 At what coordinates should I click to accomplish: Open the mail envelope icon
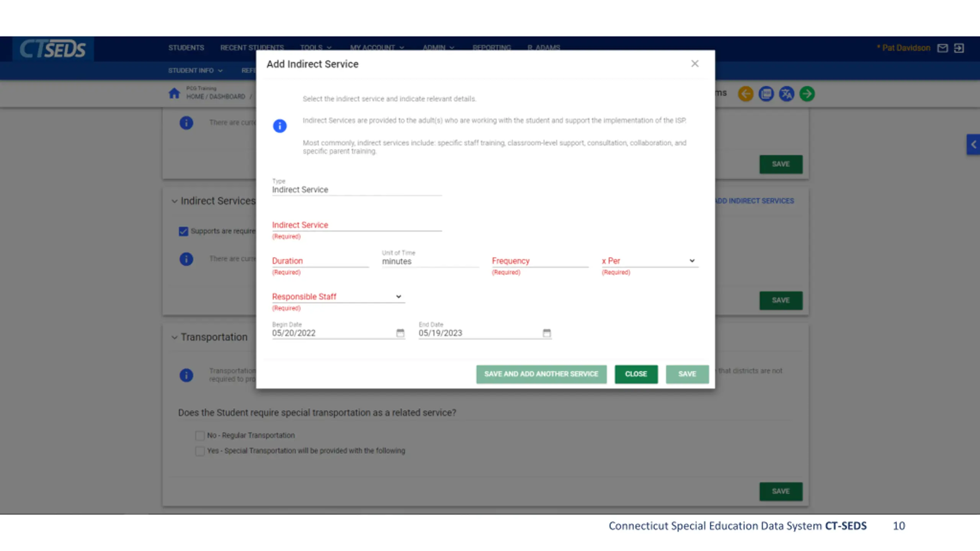pos(942,48)
